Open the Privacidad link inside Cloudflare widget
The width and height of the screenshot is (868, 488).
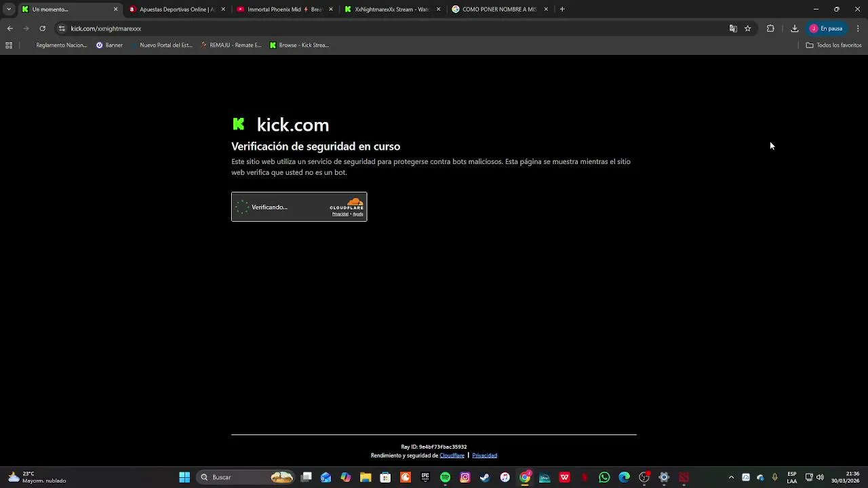pos(340,214)
